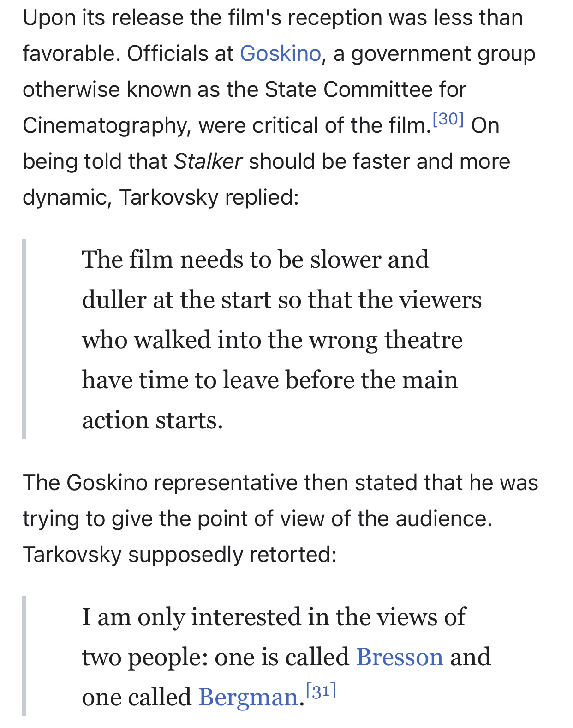
Task: Follow the Bresson link in the quote
Action: [400, 657]
